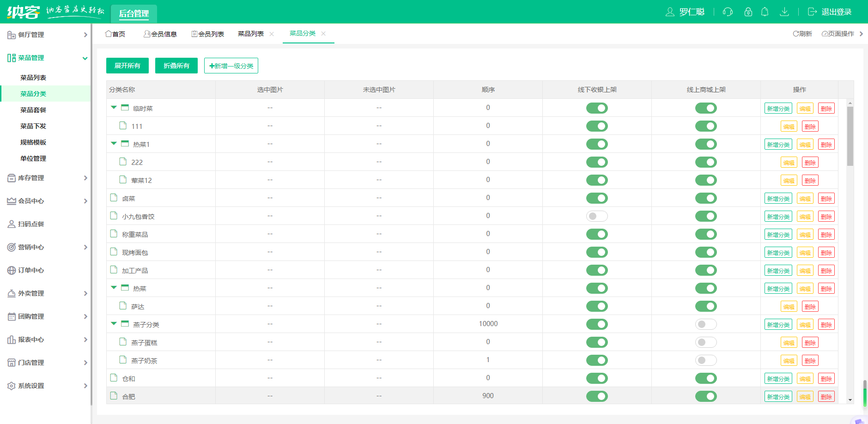Click the customer service headset icon

click(x=728, y=12)
